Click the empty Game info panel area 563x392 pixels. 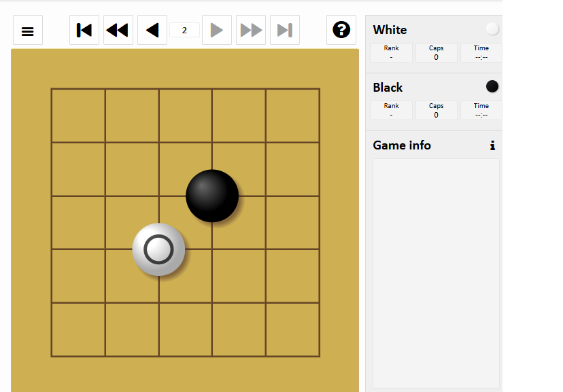pyautogui.click(x=437, y=273)
